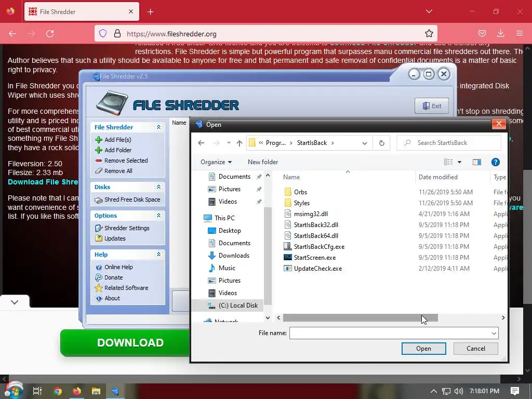Select the Orbs folder
The width and height of the screenshot is (532, 399).
coord(295,192)
